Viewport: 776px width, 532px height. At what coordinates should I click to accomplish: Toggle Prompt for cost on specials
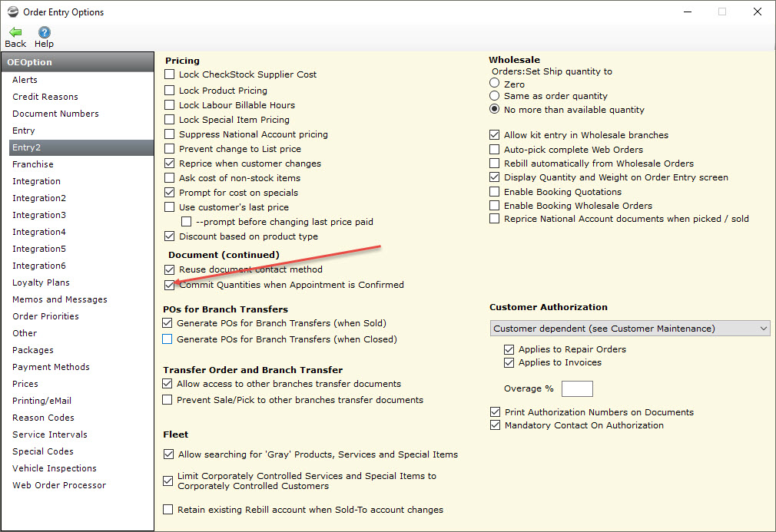169,193
